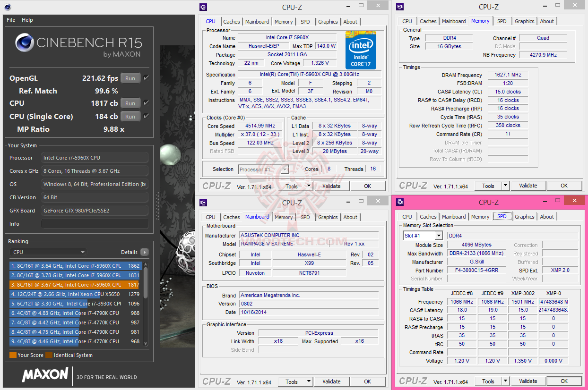Run the CPU multi-core benchmark
The height and width of the screenshot is (390, 588).
(130, 103)
